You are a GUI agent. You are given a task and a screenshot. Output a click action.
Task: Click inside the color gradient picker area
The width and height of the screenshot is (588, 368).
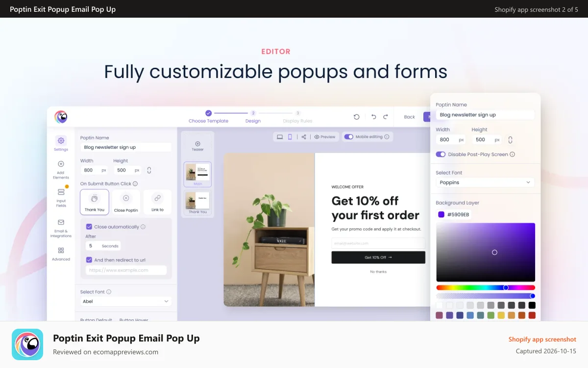pos(486,252)
